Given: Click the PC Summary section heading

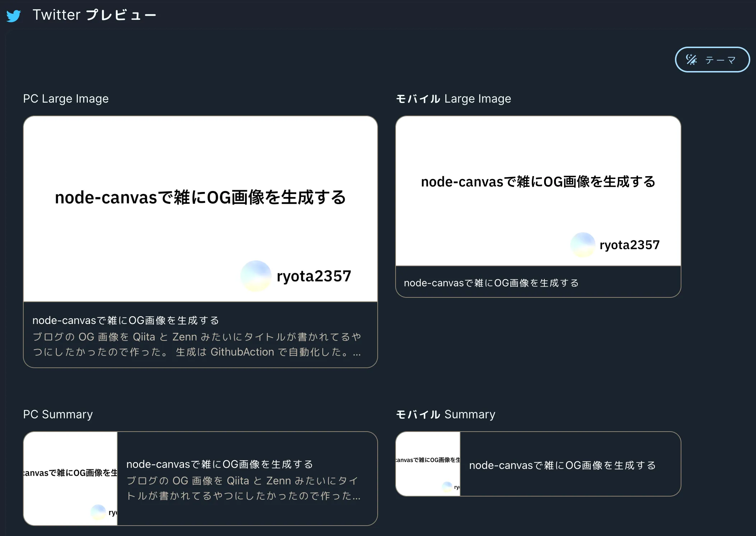Looking at the screenshot, I should (58, 414).
